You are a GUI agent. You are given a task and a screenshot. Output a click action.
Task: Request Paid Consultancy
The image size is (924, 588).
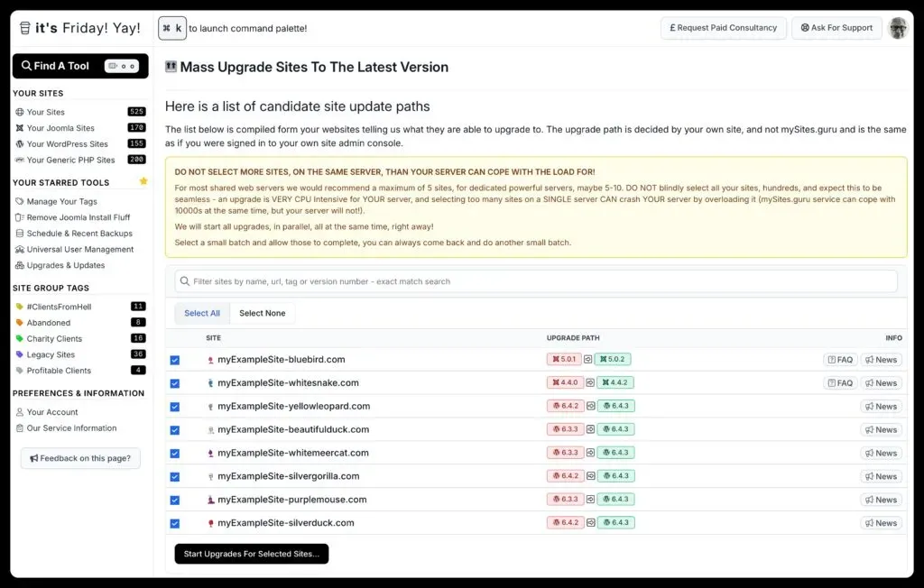coord(723,28)
